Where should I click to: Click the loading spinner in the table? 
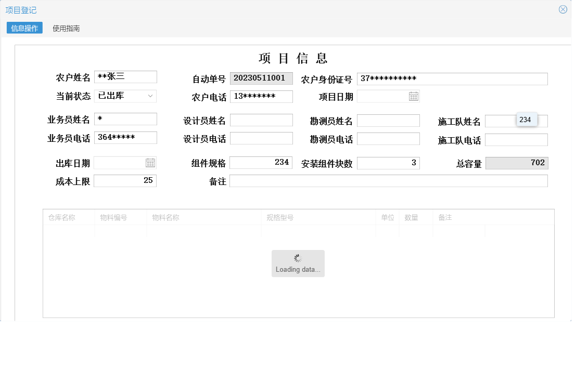coord(298,258)
